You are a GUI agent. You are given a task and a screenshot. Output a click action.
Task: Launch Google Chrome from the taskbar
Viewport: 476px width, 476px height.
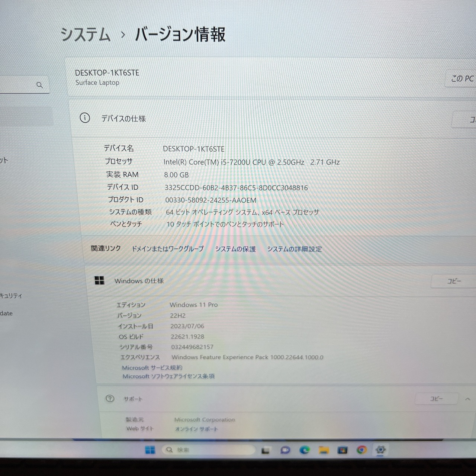pos(361,450)
